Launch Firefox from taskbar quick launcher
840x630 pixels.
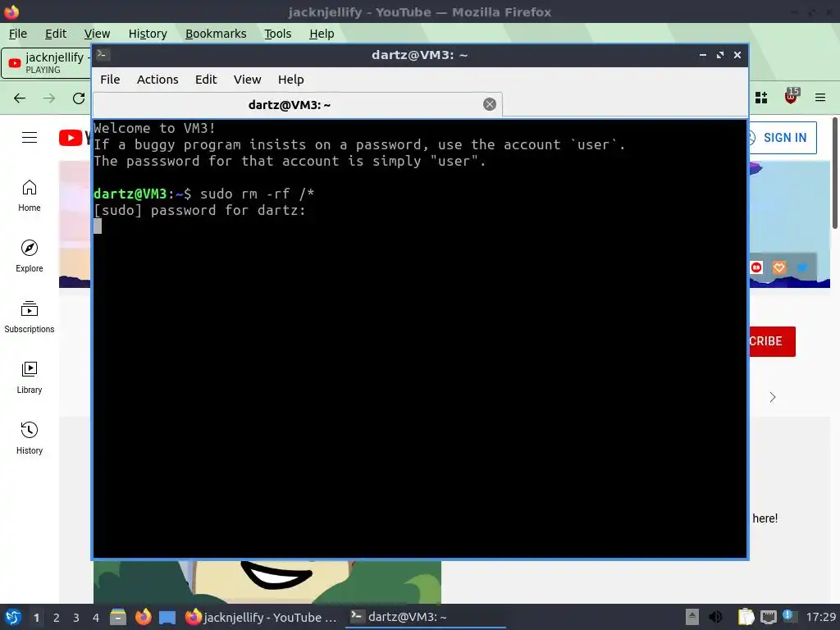click(x=143, y=617)
